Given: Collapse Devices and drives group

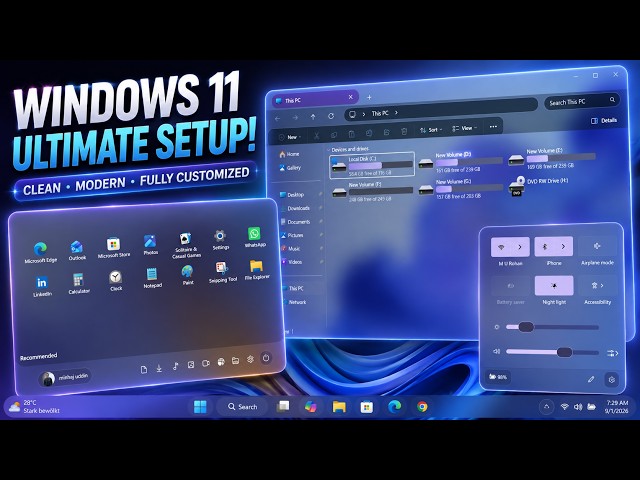Looking at the screenshot, I should (329, 150).
